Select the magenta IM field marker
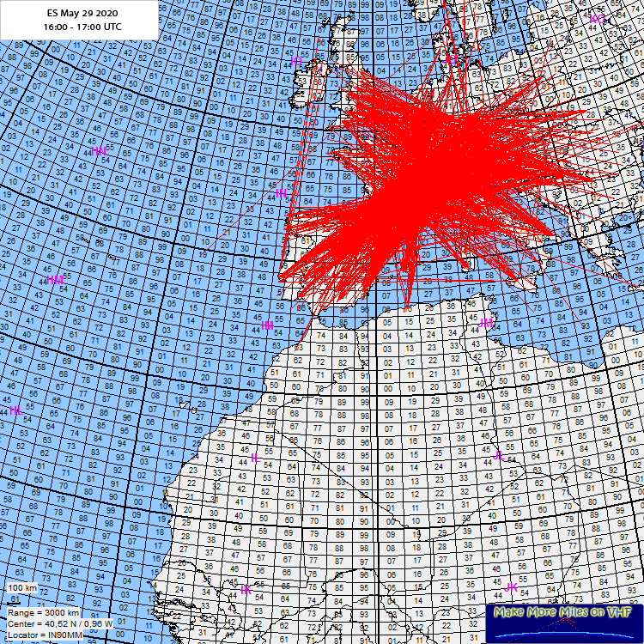This screenshot has height=644, width=644. click(268, 325)
